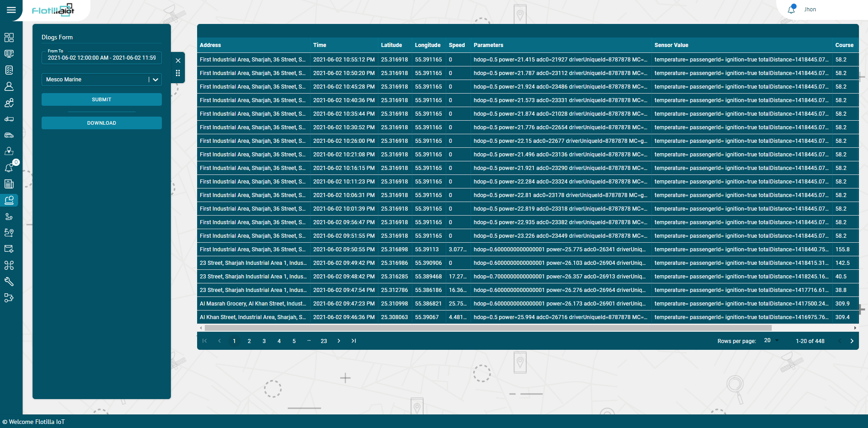Viewport: 868px width, 428px height.
Task: Open the users icon in the sidebar
Action: pos(9,103)
